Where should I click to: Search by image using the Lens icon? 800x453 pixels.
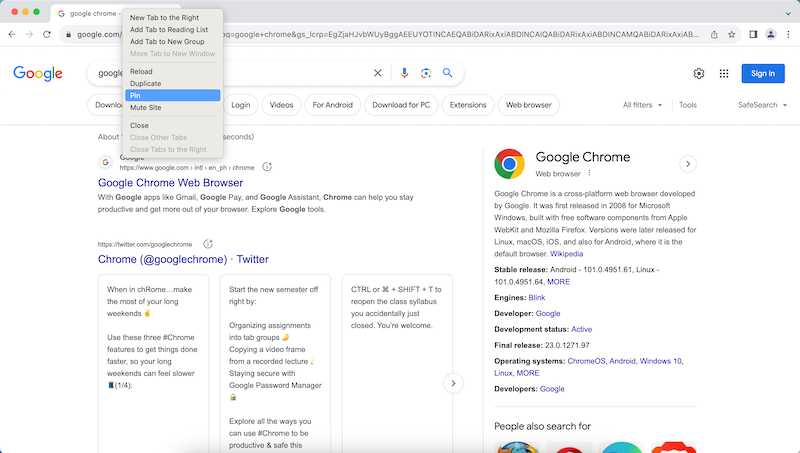[x=426, y=73]
